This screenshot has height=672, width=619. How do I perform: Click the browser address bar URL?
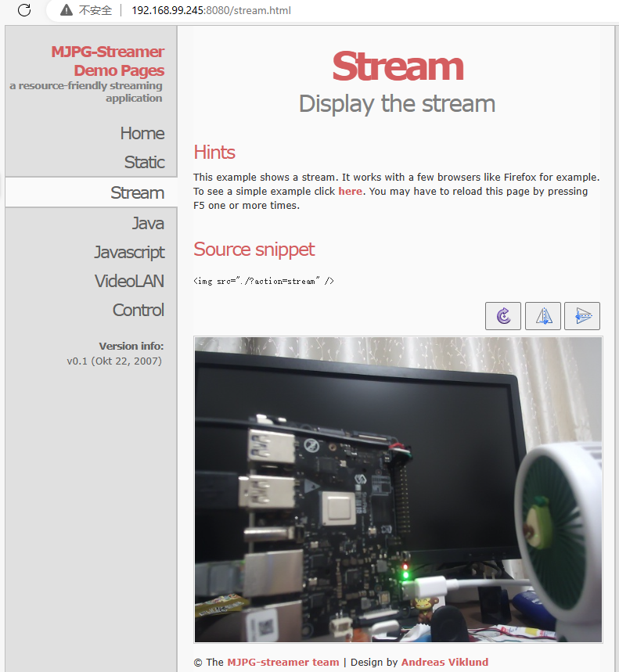point(211,10)
